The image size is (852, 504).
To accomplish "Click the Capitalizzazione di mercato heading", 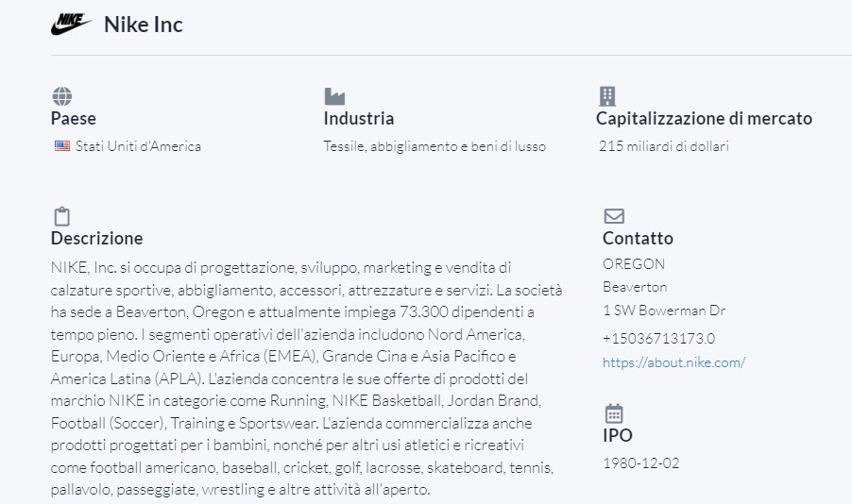I will pyautogui.click(x=704, y=119).
